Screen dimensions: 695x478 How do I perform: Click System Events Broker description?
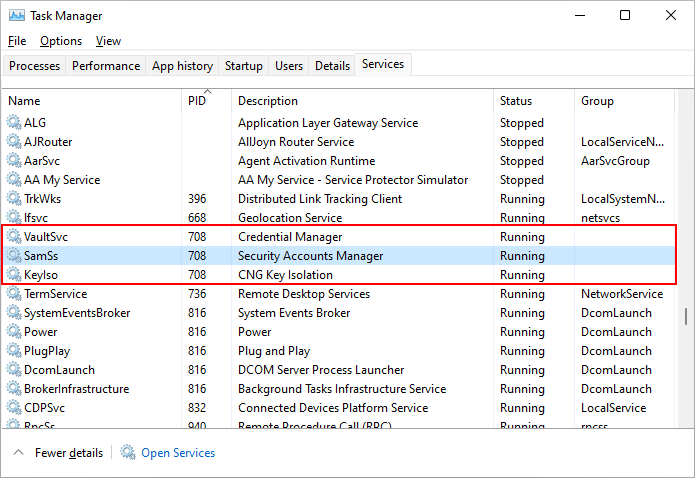click(x=294, y=313)
